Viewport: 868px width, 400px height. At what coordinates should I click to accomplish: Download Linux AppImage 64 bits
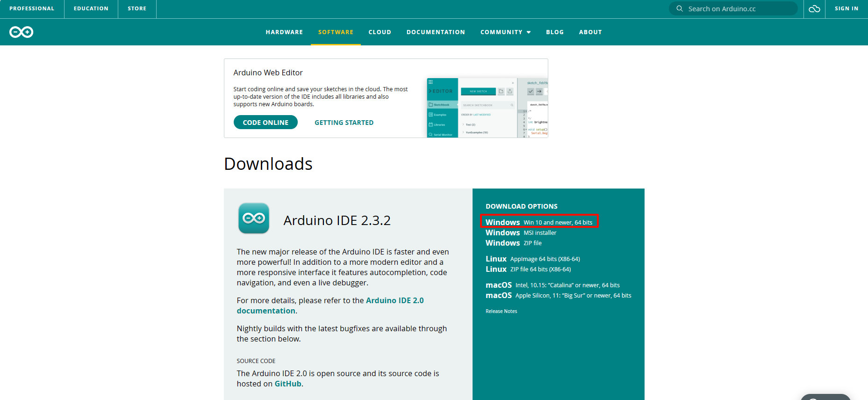(x=532, y=259)
